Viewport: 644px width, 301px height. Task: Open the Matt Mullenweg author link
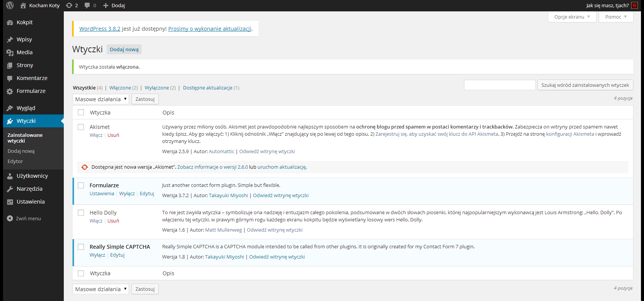click(223, 230)
